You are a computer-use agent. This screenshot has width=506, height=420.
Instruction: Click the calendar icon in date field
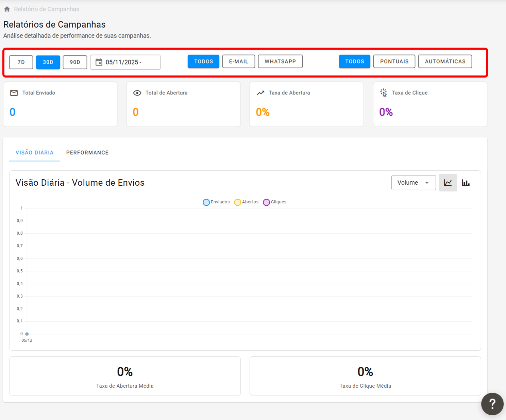click(x=99, y=62)
